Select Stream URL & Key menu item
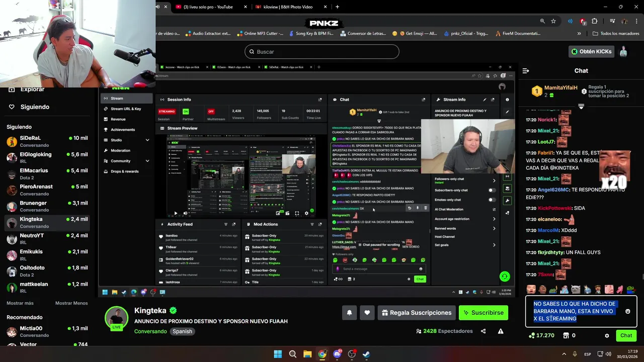 point(126,109)
